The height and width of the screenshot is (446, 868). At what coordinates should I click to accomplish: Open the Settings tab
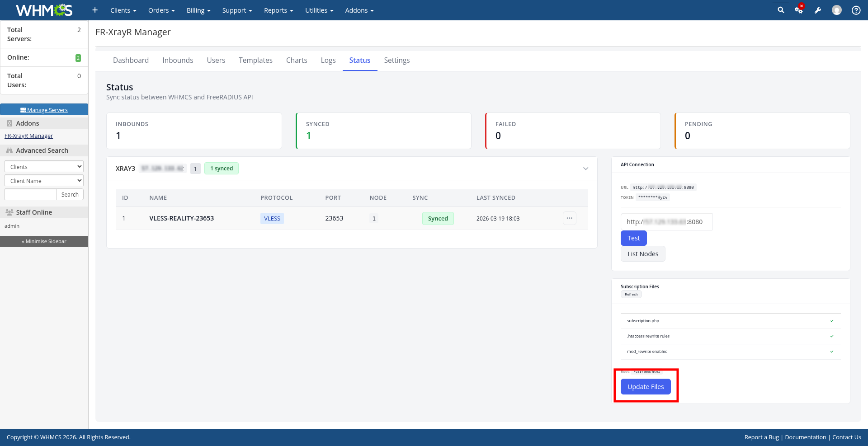(x=396, y=61)
